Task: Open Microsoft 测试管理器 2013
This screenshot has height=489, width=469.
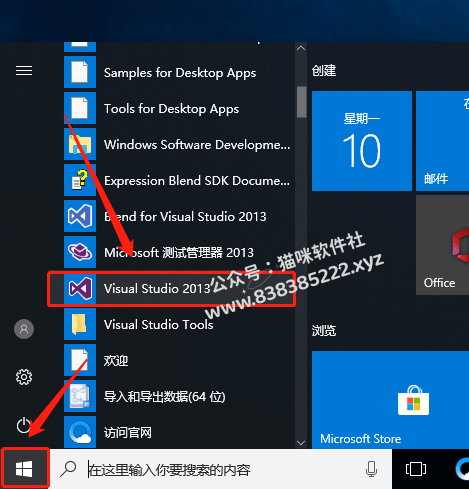Action: 179,253
